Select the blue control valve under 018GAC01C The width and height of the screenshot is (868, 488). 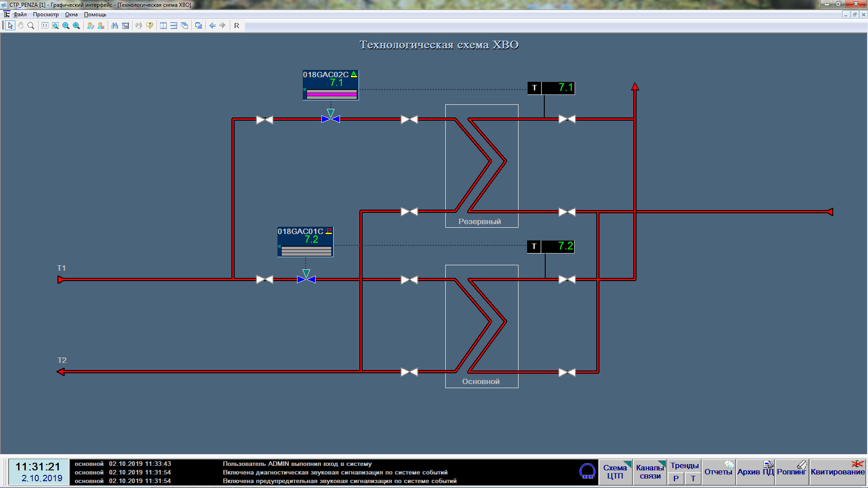pos(306,279)
